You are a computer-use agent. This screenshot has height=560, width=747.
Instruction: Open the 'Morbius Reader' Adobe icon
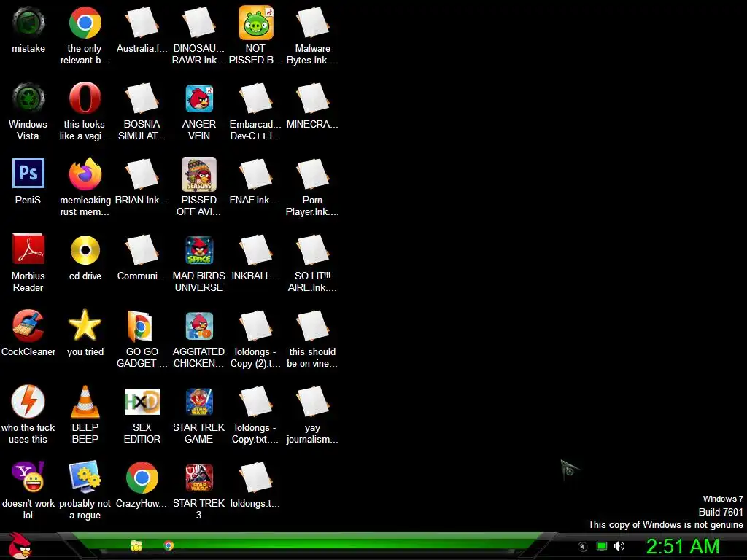pos(28,249)
